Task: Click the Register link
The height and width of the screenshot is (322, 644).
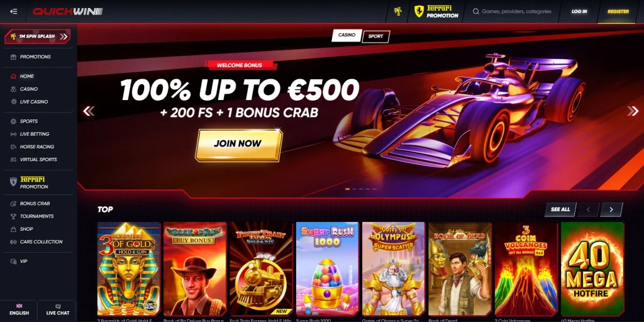Action: click(618, 11)
